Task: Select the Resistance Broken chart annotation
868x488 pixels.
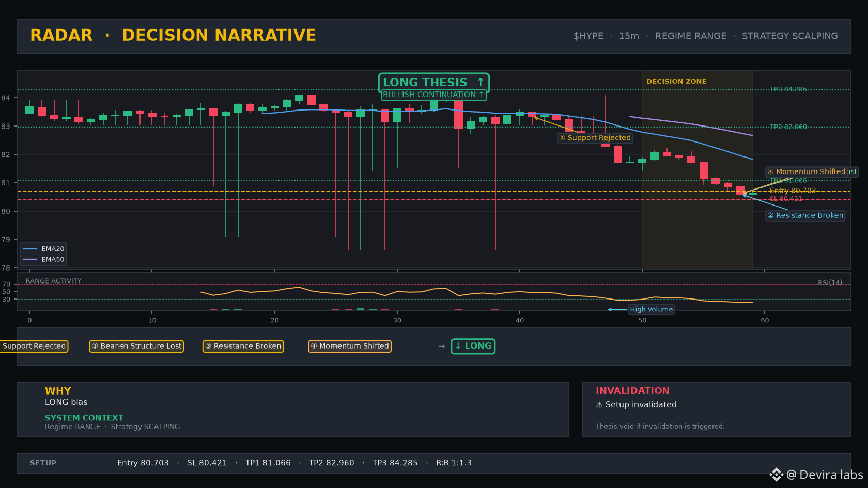Action: click(x=805, y=215)
